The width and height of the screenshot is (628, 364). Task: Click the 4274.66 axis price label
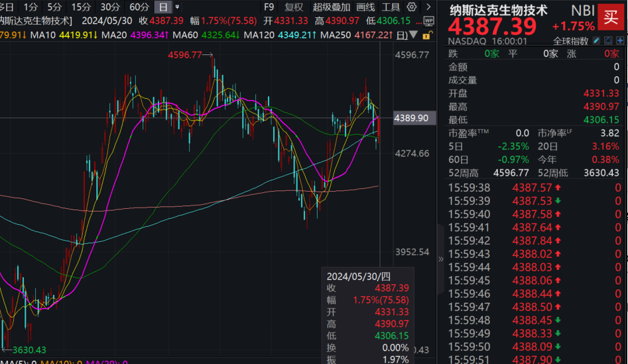pyautogui.click(x=412, y=153)
